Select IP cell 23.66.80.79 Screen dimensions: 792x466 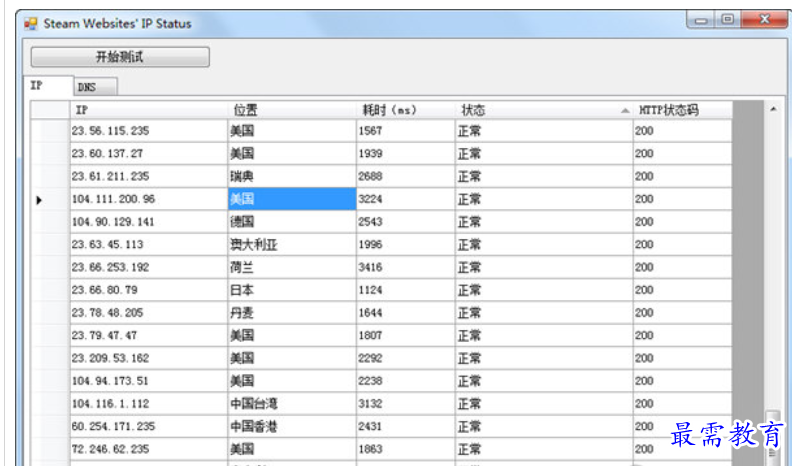pos(148,290)
